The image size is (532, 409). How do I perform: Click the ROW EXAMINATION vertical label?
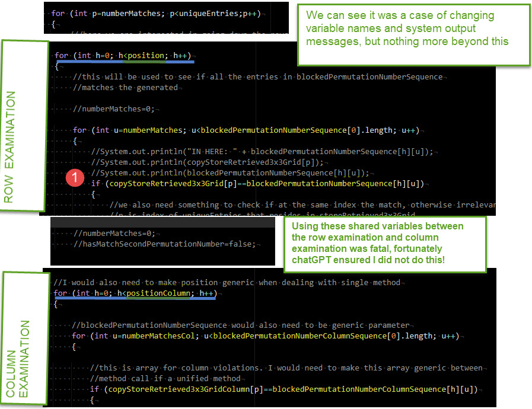(25, 126)
